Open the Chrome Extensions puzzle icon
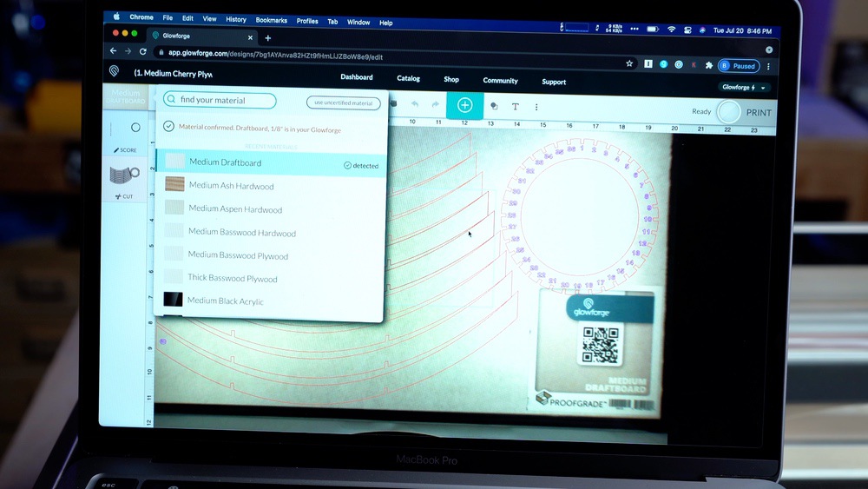Image resolution: width=868 pixels, height=489 pixels. [x=708, y=65]
